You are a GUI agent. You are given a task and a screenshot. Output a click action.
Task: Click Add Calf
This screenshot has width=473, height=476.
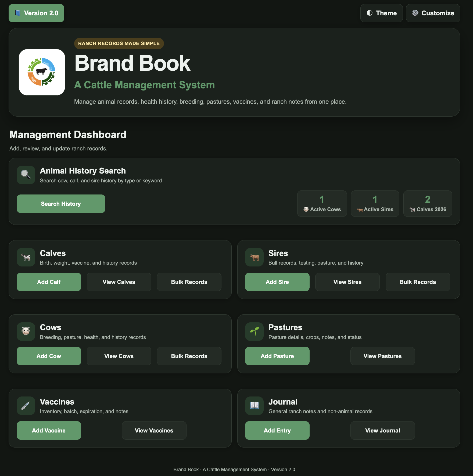point(49,282)
